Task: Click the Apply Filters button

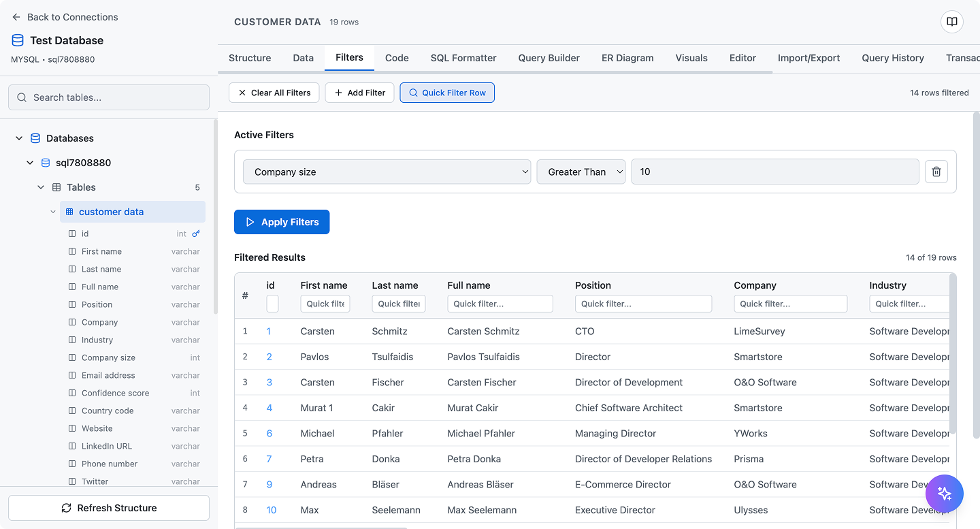Action: tap(282, 222)
